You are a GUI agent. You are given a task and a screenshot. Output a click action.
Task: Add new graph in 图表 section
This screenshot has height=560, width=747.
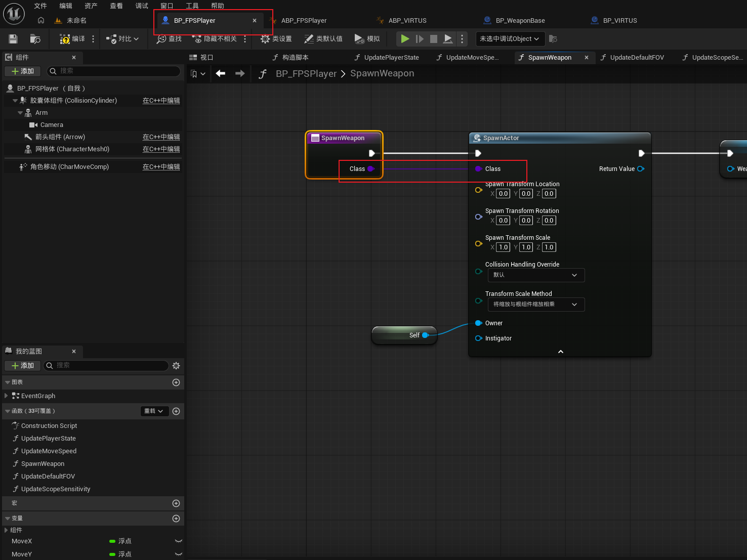[176, 382]
